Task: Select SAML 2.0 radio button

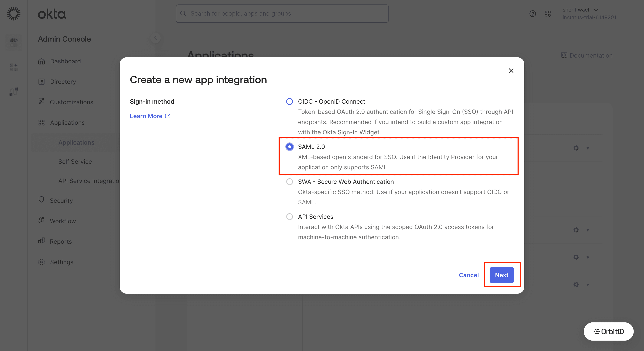Action: (x=289, y=147)
